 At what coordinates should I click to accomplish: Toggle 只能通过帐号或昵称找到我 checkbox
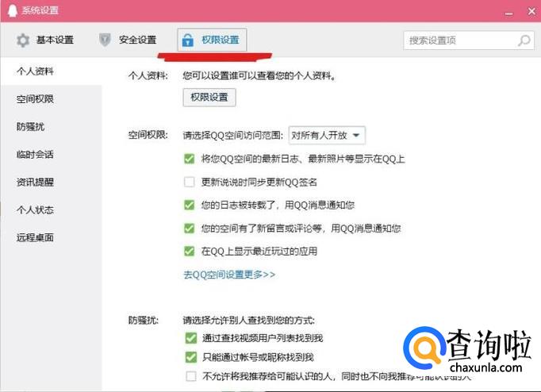191,357
